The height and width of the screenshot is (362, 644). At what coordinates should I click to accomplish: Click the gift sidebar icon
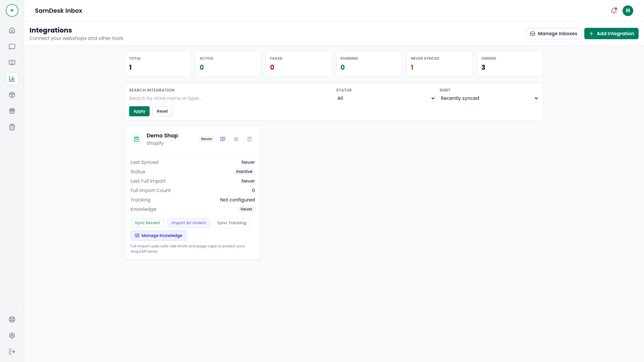coord(12,111)
